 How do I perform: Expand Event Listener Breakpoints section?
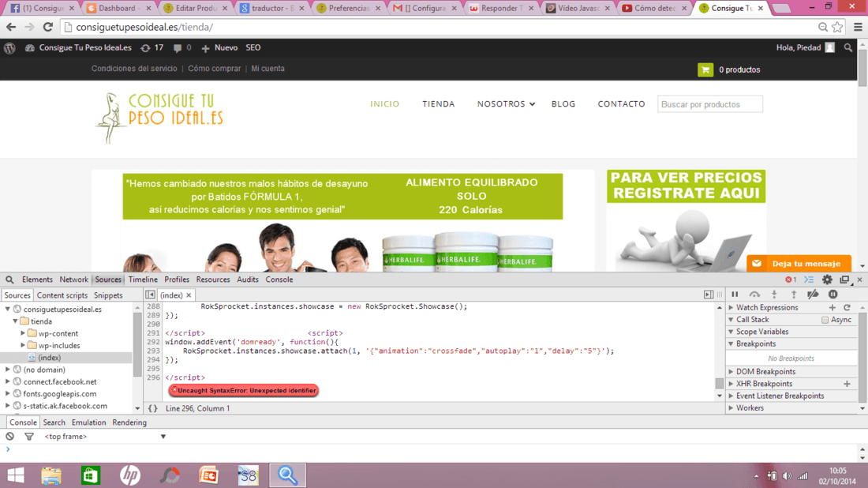(x=731, y=396)
